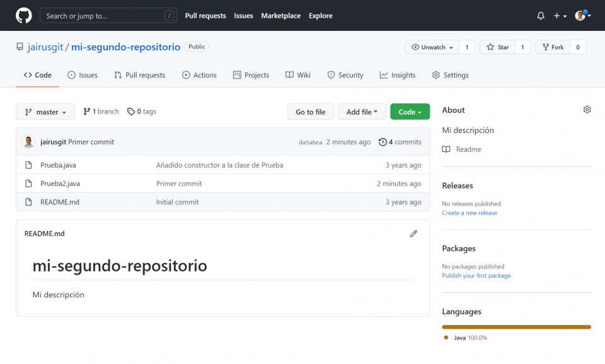Open the jairusgit owner link
This screenshot has width=605, height=364.
click(x=45, y=47)
